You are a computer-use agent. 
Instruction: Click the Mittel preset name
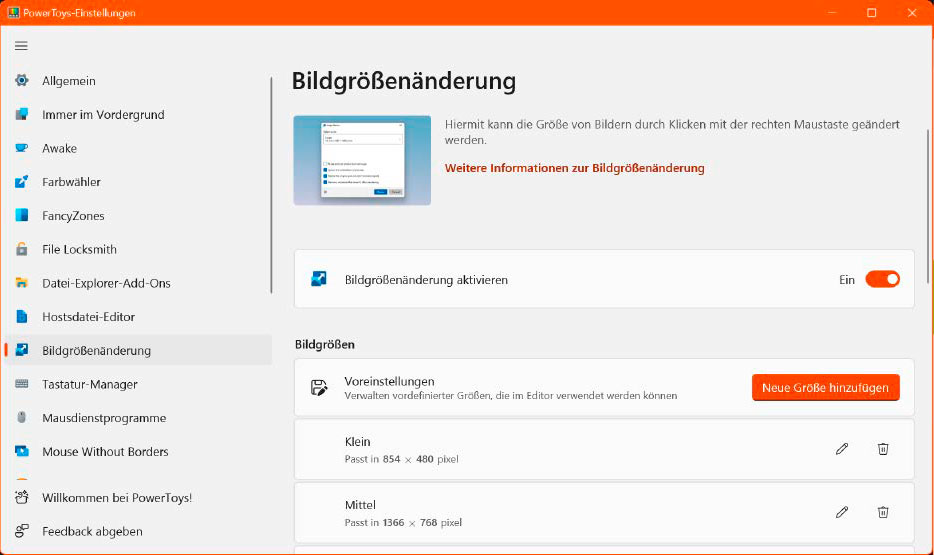(x=360, y=504)
